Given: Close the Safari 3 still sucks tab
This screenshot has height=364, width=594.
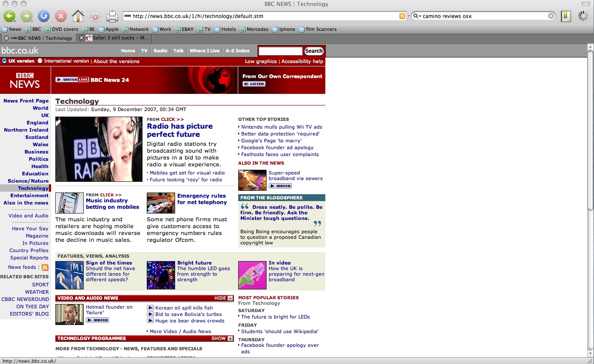Looking at the screenshot, I should pyautogui.click(x=82, y=38).
